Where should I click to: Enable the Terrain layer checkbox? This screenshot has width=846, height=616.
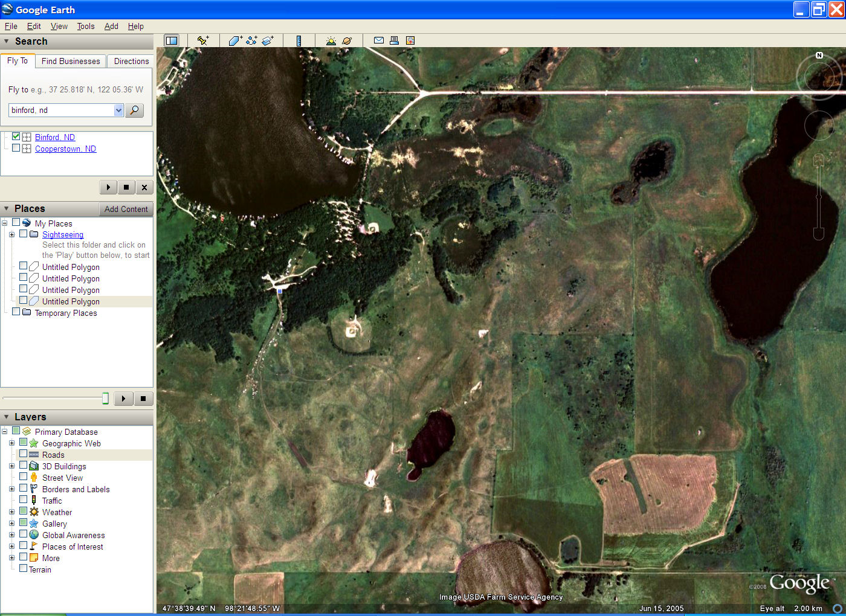(24, 569)
